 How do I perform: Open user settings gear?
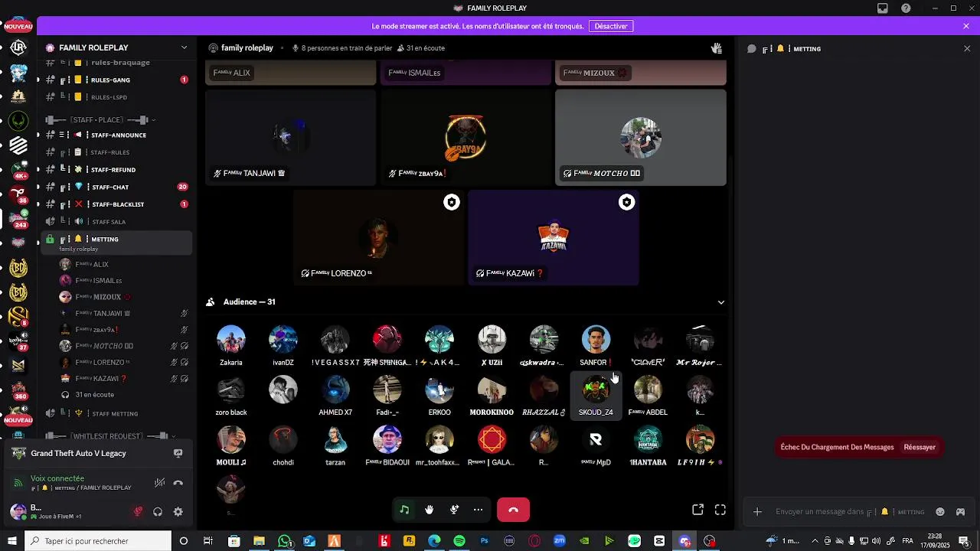(178, 512)
